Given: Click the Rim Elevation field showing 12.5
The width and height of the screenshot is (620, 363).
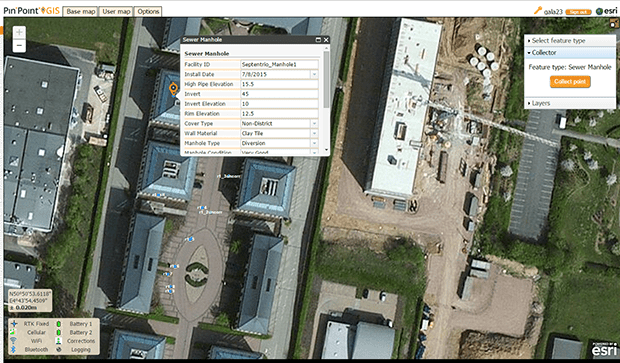Looking at the screenshot, I should 279,113.
